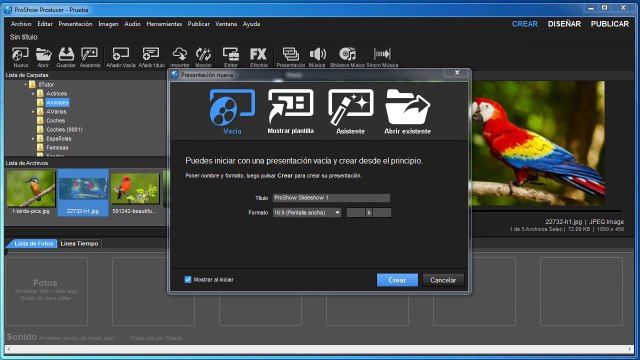Open the Presentación menu in menu bar

tap(75, 24)
